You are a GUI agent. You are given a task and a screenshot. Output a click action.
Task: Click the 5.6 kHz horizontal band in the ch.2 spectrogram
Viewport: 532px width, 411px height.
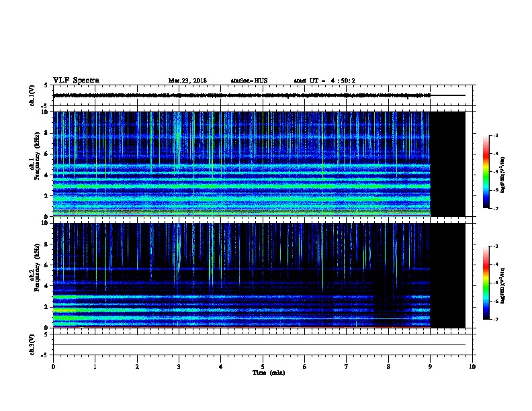tap(242, 269)
